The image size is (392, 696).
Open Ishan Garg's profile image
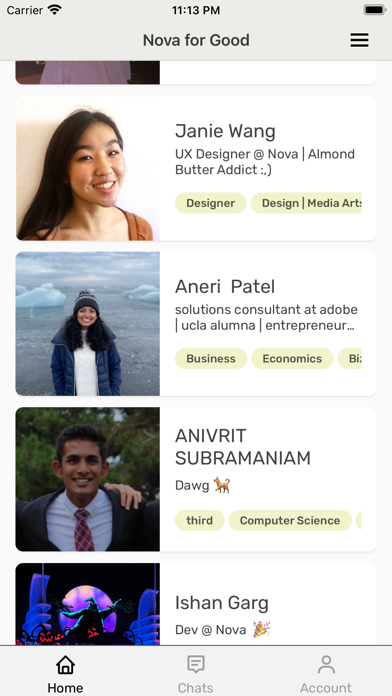pos(88,604)
